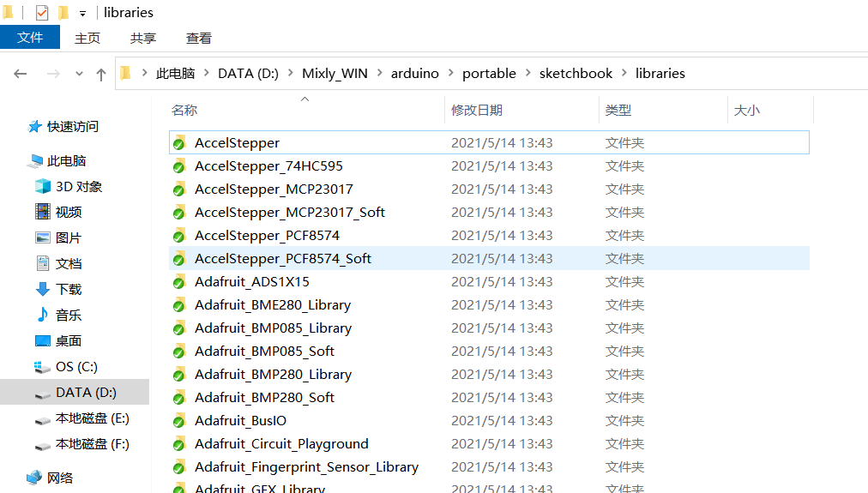Go back with the Back arrow
The height and width of the screenshot is (493, 868).
[x=21, y=74]
